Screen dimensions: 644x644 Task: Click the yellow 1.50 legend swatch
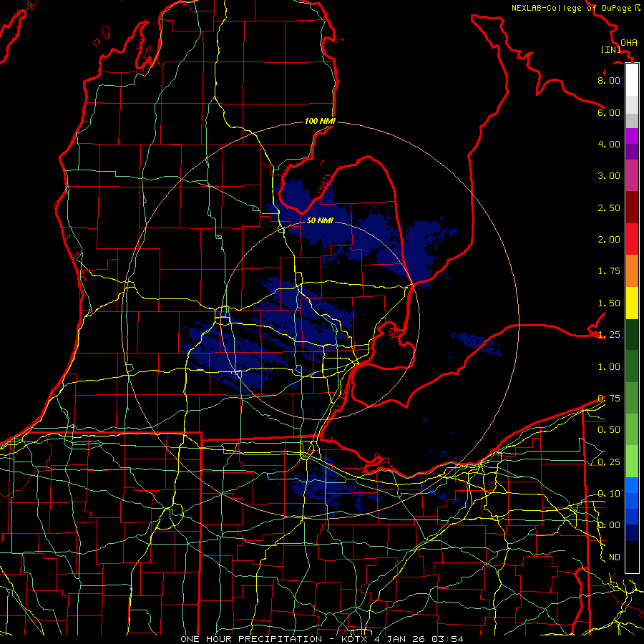pyautogui.click(x=632, y=303)
